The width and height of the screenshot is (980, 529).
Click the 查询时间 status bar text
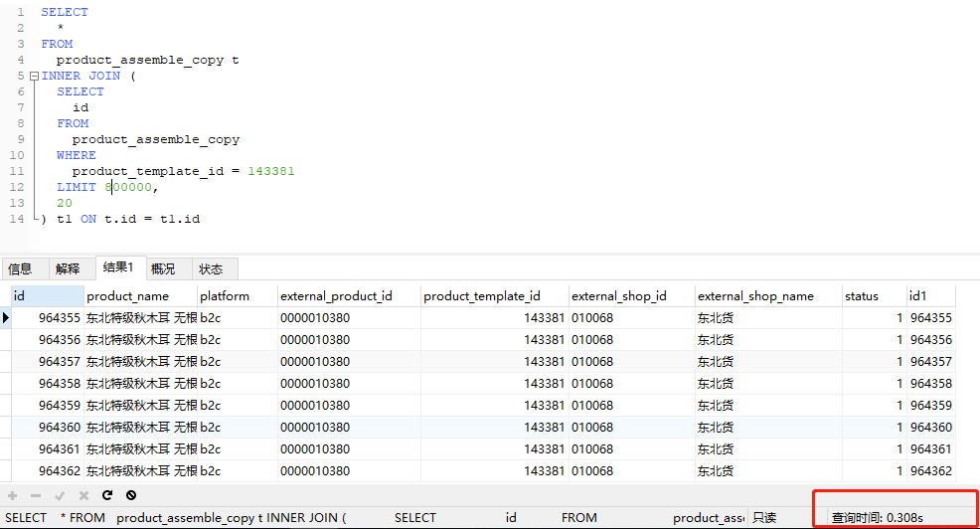(x=877, y=517)
